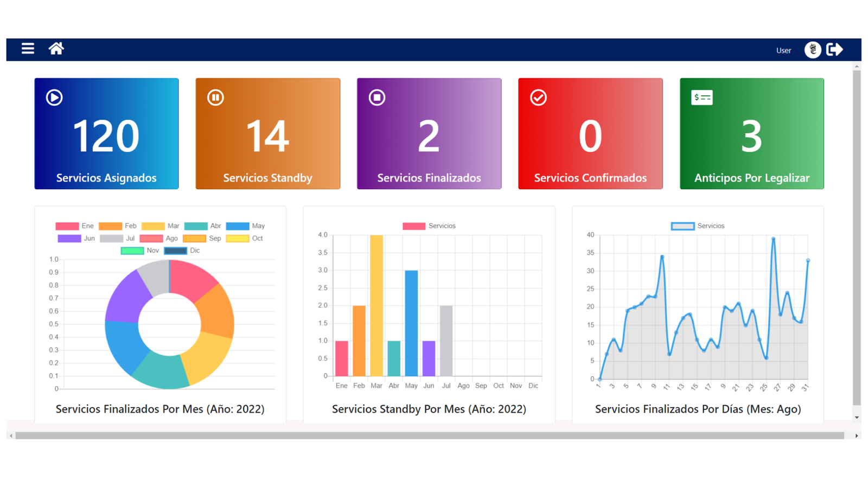868x488 pixels.
Task: Open the hamburger menu
Action: click(28, 49)
